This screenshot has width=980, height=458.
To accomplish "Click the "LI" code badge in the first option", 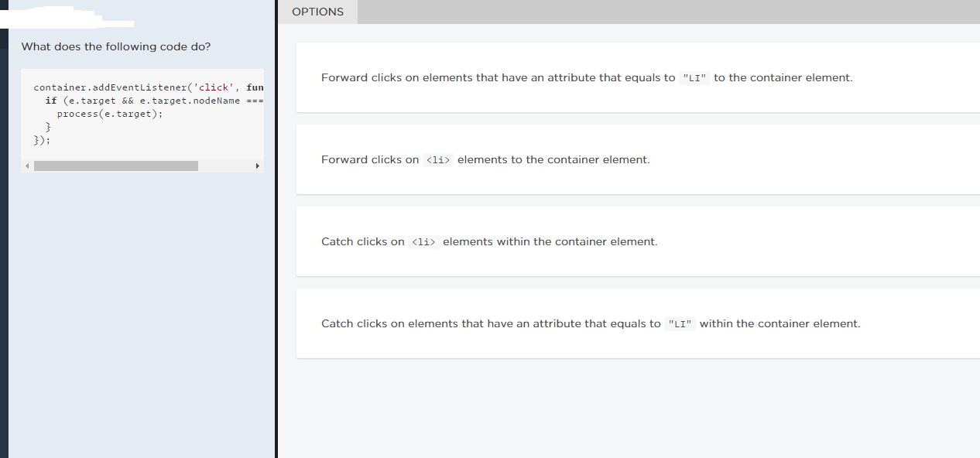I will pos(694,78).
